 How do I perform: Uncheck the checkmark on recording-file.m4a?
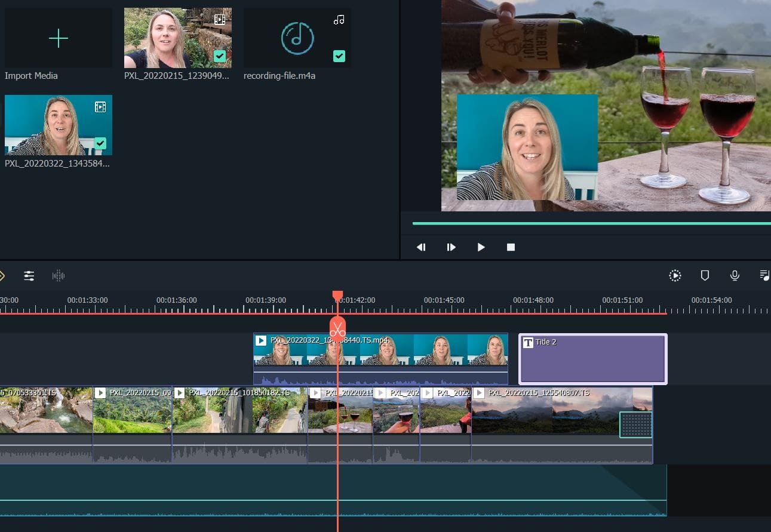pos(339,56)
